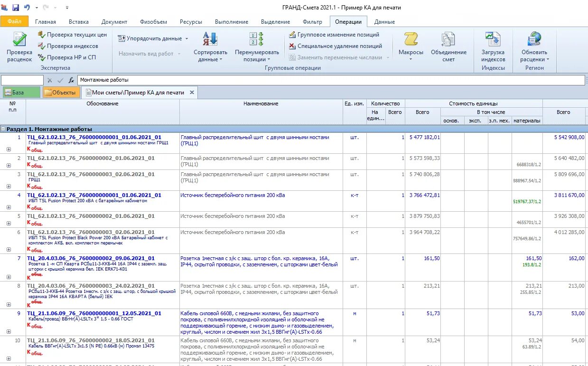Запустить «Загрузка индексов»
Viewport: 588px width, 366px height.
pyautogui.click(x=493, y=47)
